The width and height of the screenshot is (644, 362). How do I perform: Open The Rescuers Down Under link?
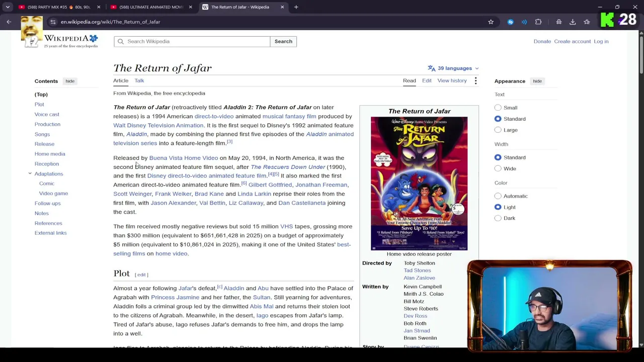[x=288, y=167]
